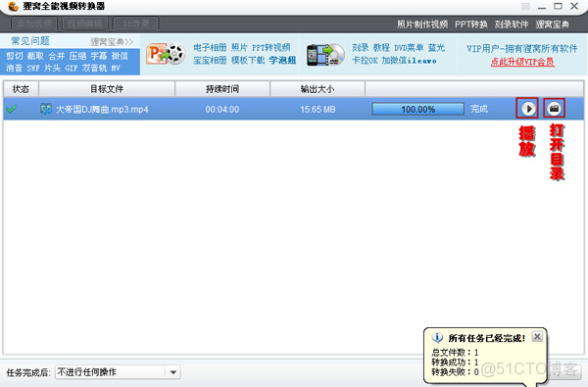Click the 照片 link beside 电子相册

(239, 48)
